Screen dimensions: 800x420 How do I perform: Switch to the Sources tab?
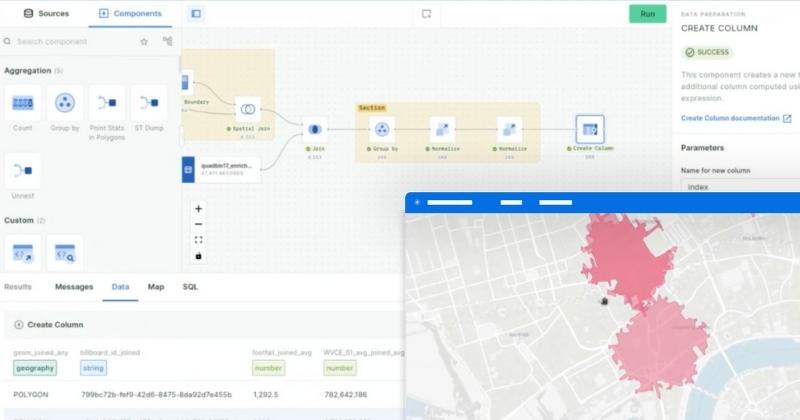coord(44,14)
